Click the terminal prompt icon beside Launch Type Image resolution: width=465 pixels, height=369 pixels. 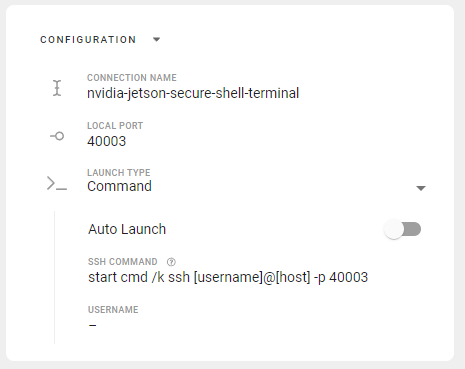(x=57, y=183)
